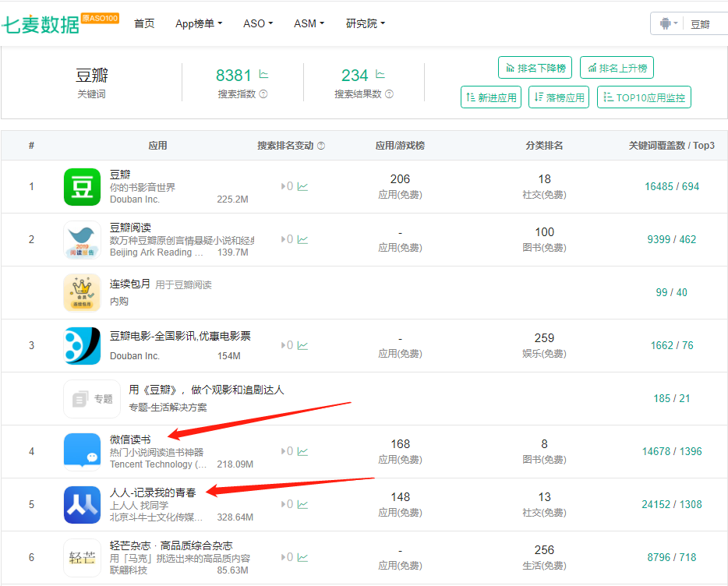Expand the 研究院 navigation dropdown
The width and height of the screenshot is (728, 586).
[x=365, y=23]
